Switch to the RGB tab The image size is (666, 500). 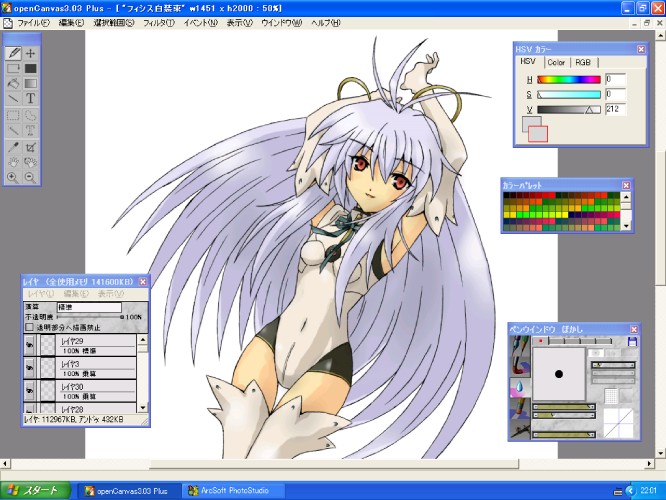coord(583,62)
